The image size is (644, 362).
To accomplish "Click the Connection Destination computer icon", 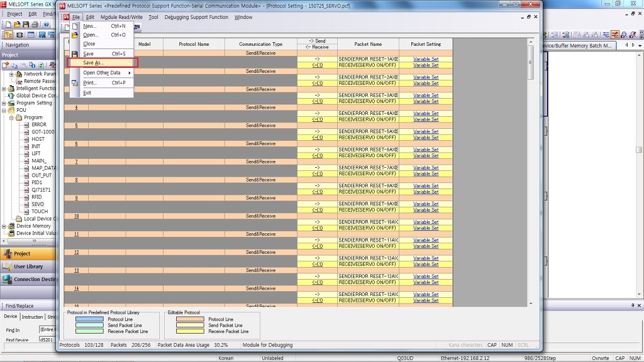I will [8, 280].
